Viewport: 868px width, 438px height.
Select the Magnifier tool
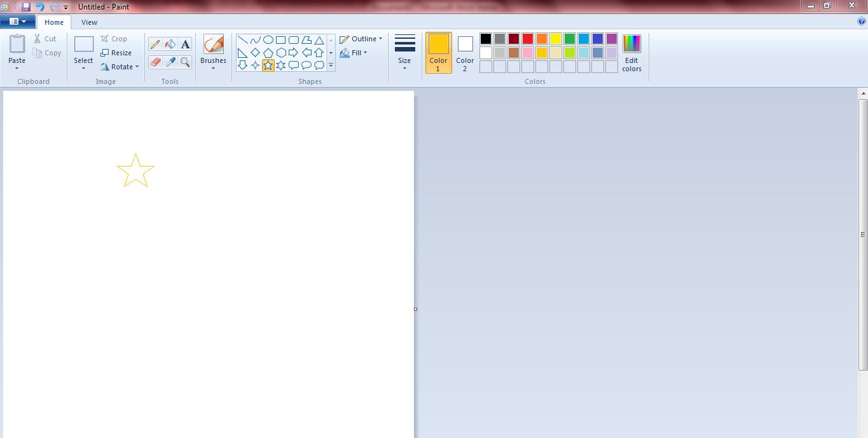(x=185, y=62)
